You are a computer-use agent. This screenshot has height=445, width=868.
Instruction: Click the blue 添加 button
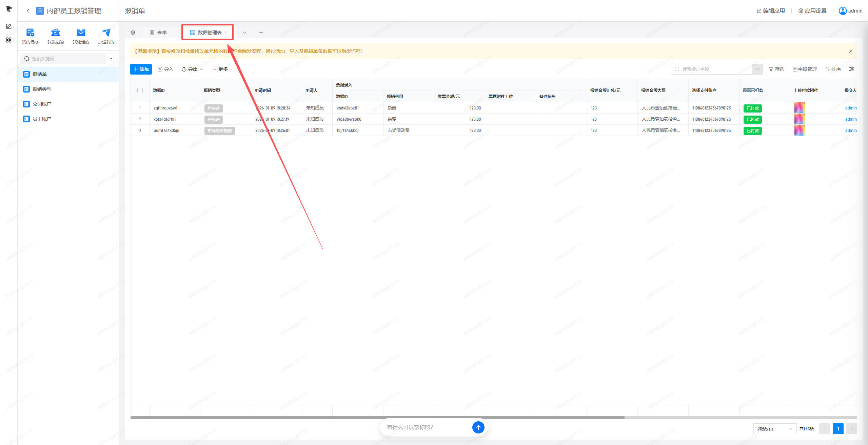coord(141,69)
